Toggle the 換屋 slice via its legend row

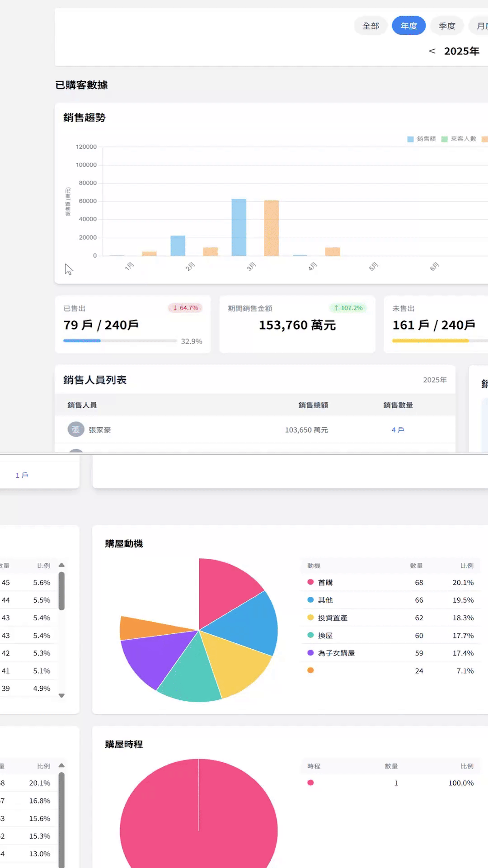point(325,635)
